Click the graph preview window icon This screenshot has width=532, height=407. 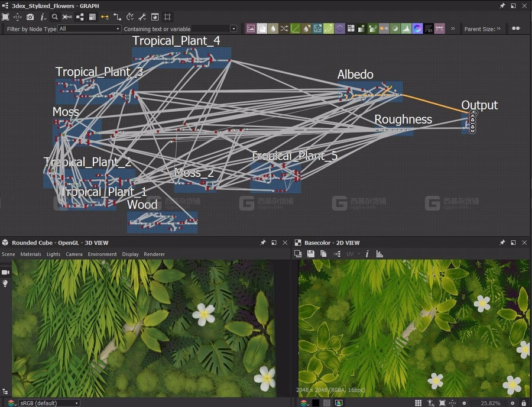tap(155, 17)
